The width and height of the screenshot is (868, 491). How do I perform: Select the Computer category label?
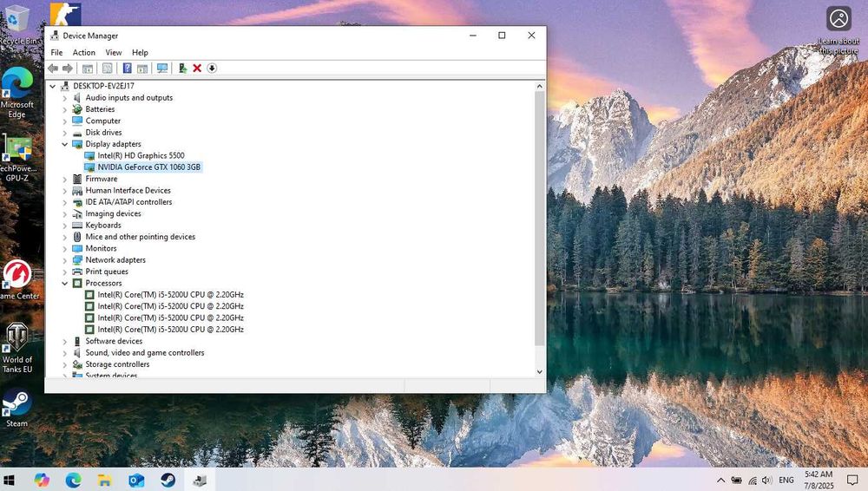click(x=103, y=121)
